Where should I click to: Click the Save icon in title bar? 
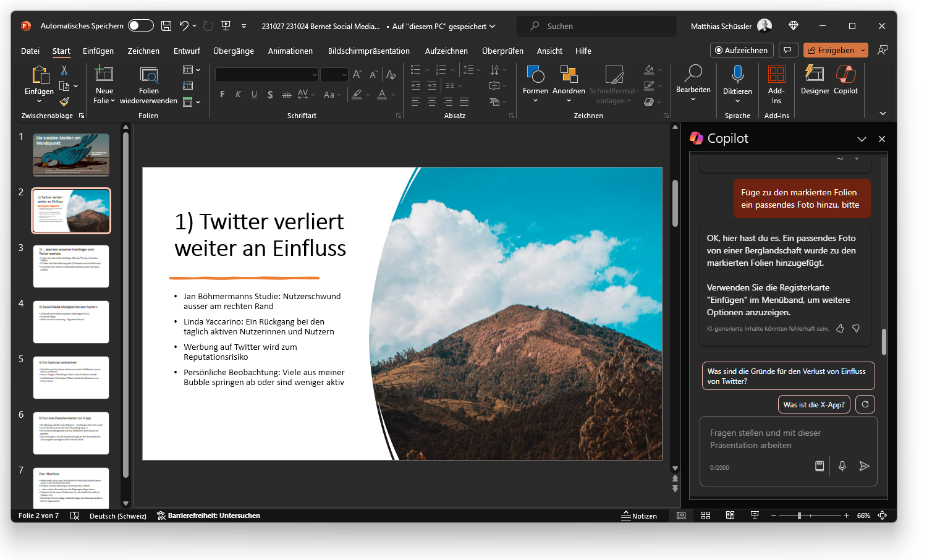pyautogui.click(x=166, y=26)
